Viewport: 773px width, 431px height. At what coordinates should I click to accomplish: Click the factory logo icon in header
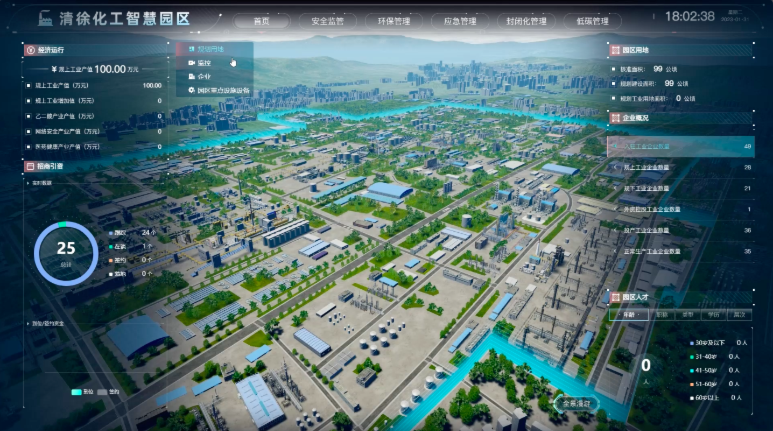coord(44,18)
